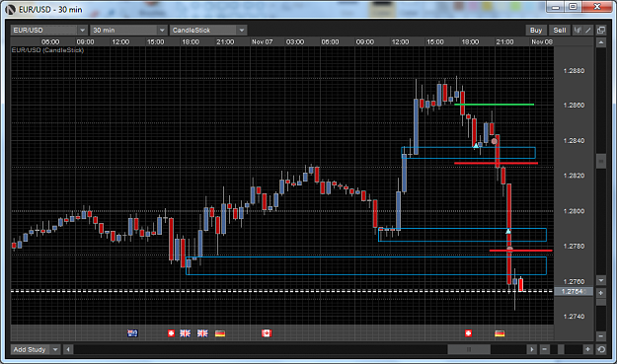
Task: Click the current price label 1.2754
Action: click(574, 291)
